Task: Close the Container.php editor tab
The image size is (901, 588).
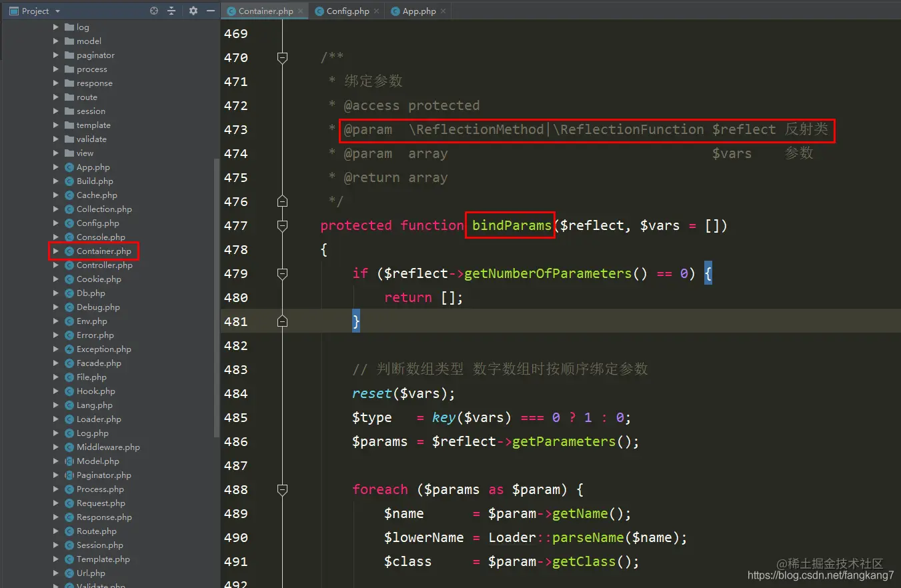Action: pyautogui.click(x=300, y=11)
